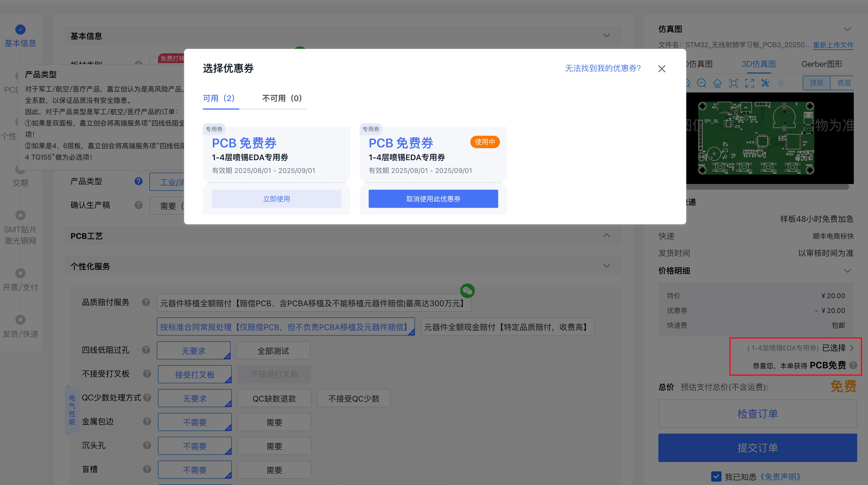Toggle the 我已知悉 免责声明 checkbox
868x485 pixels.
pyautogui.click(x=716, y=476)
